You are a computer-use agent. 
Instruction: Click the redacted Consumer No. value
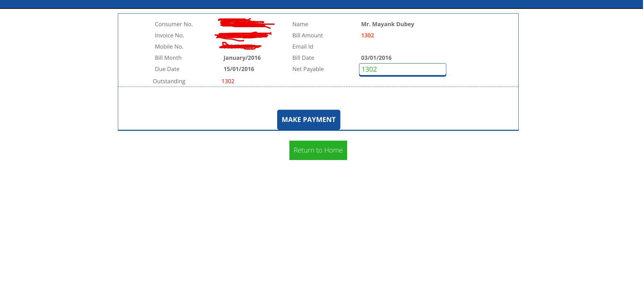pyautogui.click(x=245, y=23)
